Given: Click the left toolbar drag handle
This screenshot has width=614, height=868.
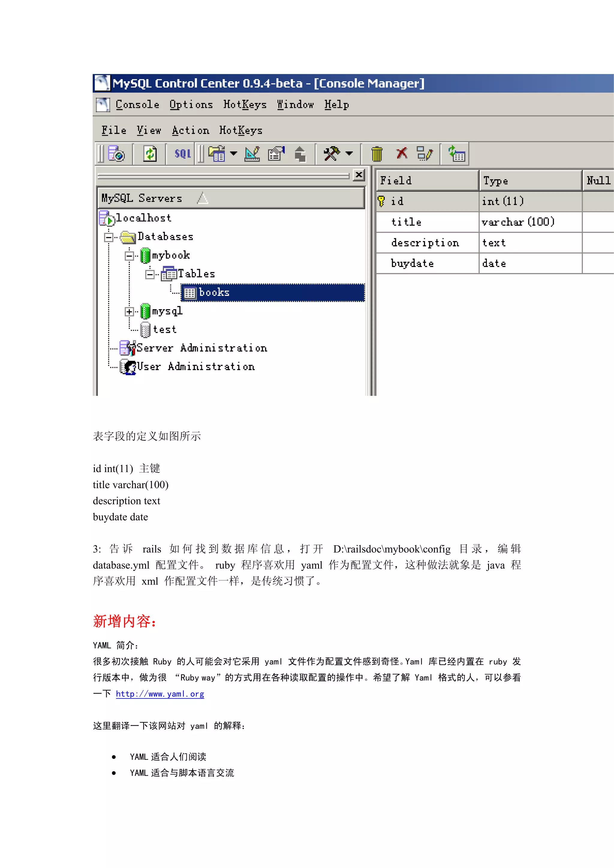Looking at the screenshot, I should coord(101,154).
